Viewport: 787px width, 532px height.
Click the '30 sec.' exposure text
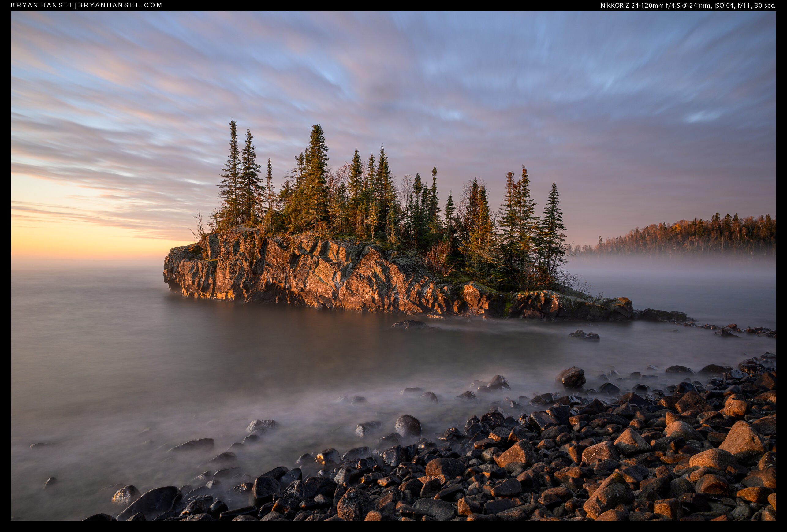click(764, 6)
